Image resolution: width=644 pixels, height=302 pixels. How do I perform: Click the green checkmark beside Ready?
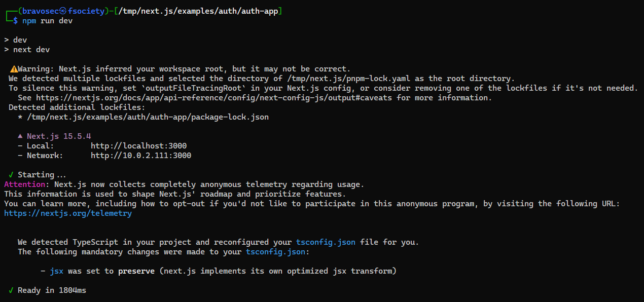pyautogui.click(x=11, y=290)
